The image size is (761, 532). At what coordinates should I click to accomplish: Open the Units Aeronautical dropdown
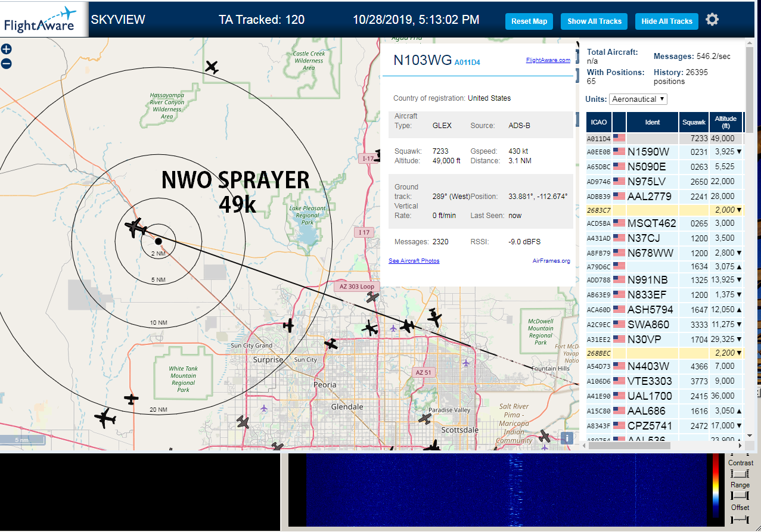[638, 99]
